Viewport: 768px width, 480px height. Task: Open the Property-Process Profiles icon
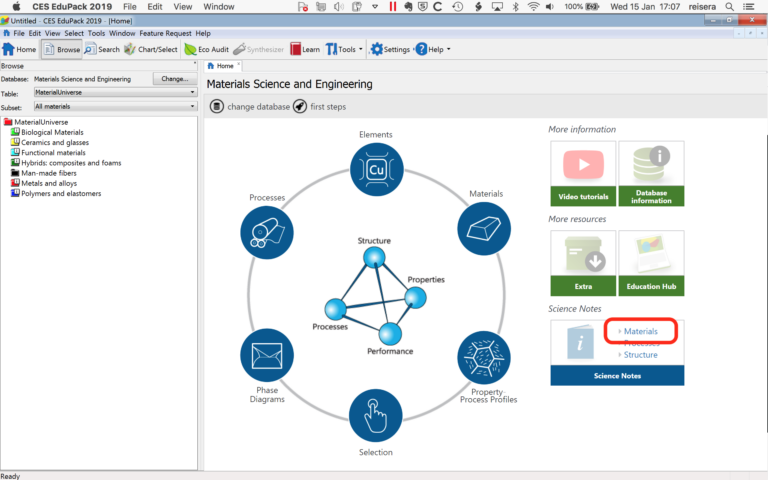[x=483, y=357]
